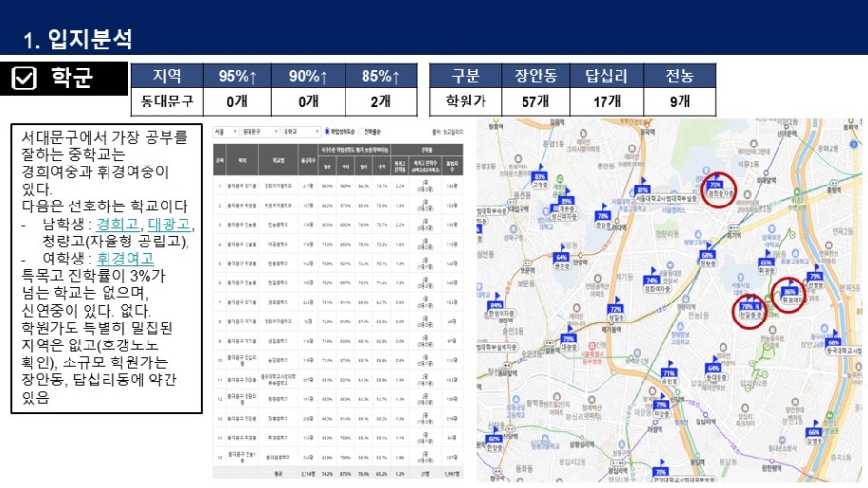The image size is (868, 488).
Task: Click the 68% 청량중 flag marker
Action: [707, 255]
